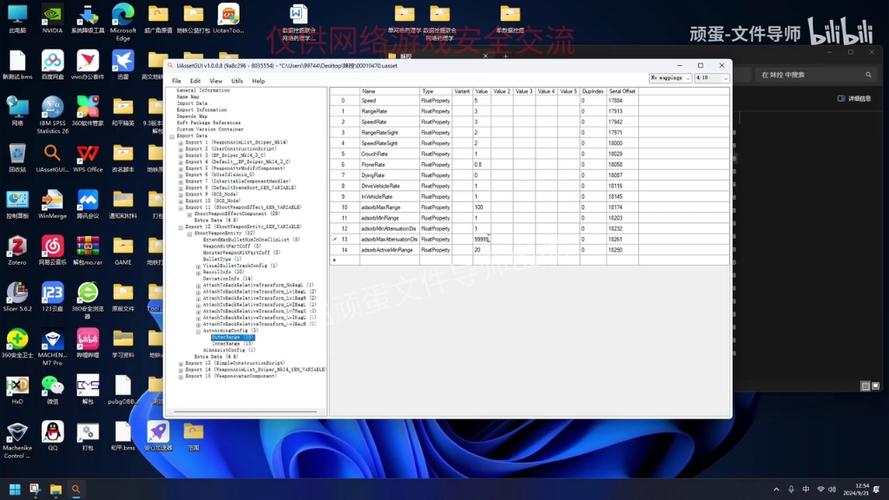Expand the Export 5 tree node
This screenshot has height=500, width=889.
181,168
